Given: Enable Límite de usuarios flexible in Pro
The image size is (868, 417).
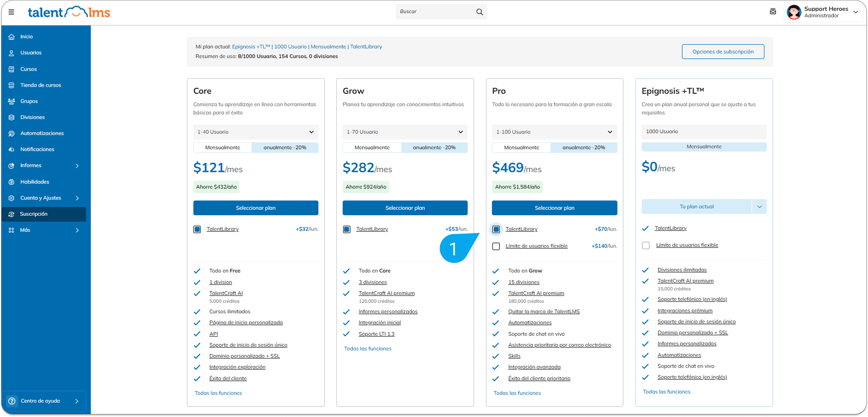Looking at the screenshot, I should point(496,246).
